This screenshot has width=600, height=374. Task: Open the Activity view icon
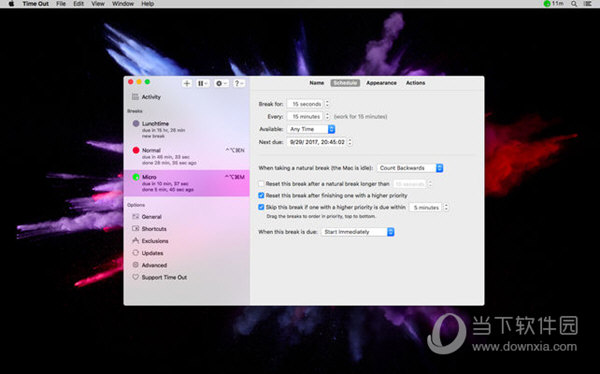coord(135,96)
